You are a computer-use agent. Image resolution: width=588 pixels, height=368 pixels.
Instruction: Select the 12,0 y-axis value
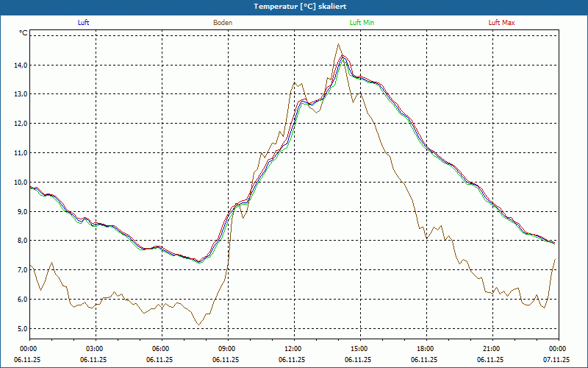(18, 124)
